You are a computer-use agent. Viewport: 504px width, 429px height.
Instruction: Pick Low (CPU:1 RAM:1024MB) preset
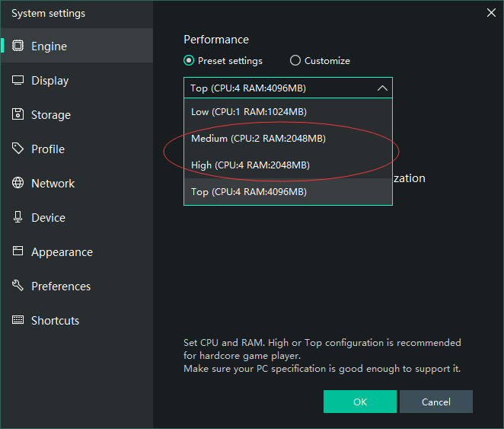249,112
